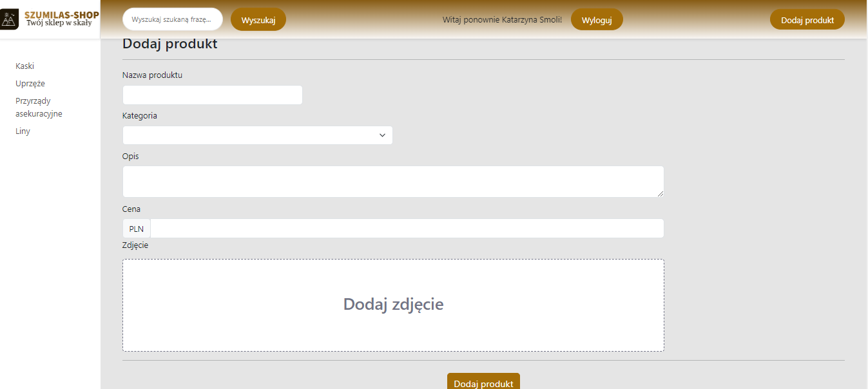Open the Liny category link
The image size is (868, 389).
click(23, 131)
